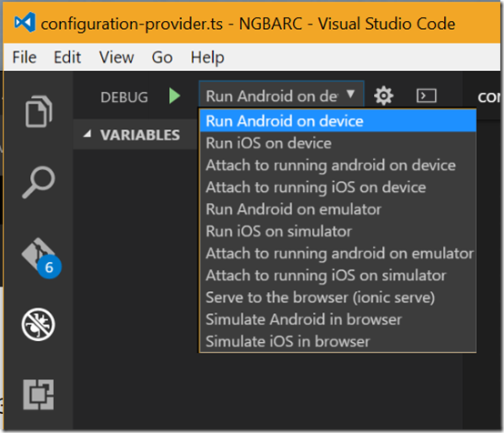Open the debug configuration dropdown
Image resolution: width=504 pixels, height=433 pixels.
point(281,96)
